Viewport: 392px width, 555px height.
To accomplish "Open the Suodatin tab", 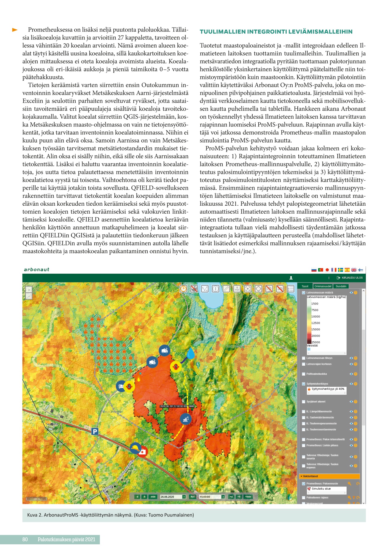I will click(341, 286).
